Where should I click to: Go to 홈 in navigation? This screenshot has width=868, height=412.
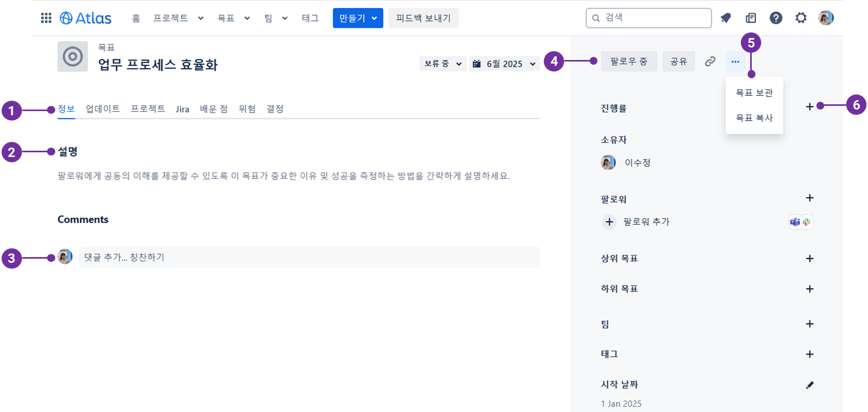pos(136,18)
